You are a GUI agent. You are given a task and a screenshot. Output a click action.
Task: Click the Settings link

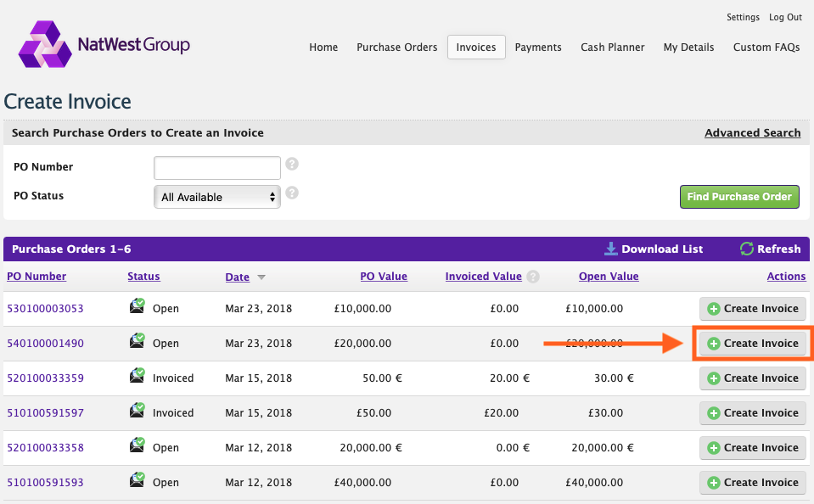point(743,17)
